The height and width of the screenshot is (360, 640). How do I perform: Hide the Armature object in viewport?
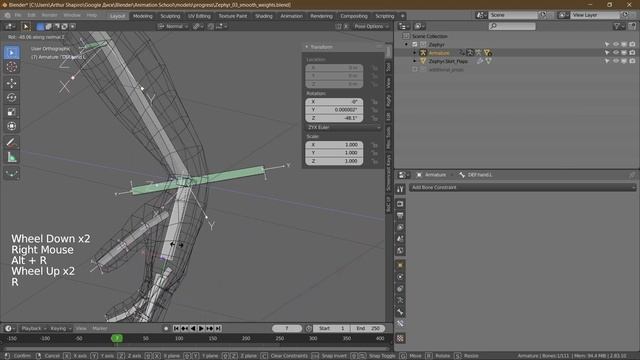[x=616, y=53]
